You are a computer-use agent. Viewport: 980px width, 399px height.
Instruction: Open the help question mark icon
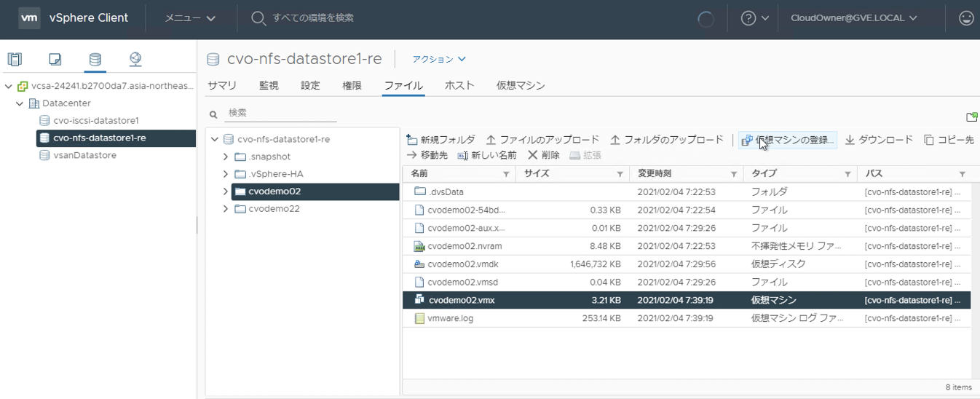pos(748,18)
